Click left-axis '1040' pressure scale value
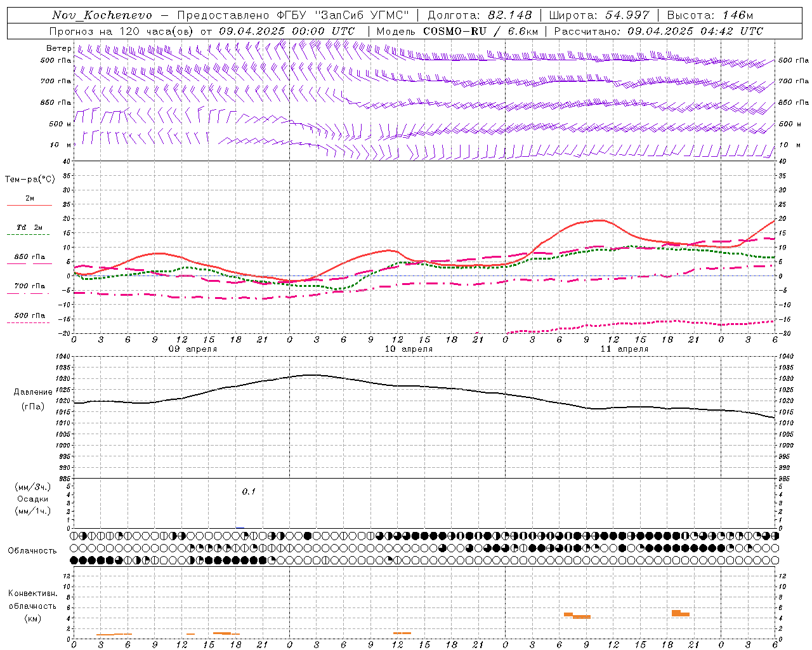Screen dimensions: 812x650 point(63,356)
